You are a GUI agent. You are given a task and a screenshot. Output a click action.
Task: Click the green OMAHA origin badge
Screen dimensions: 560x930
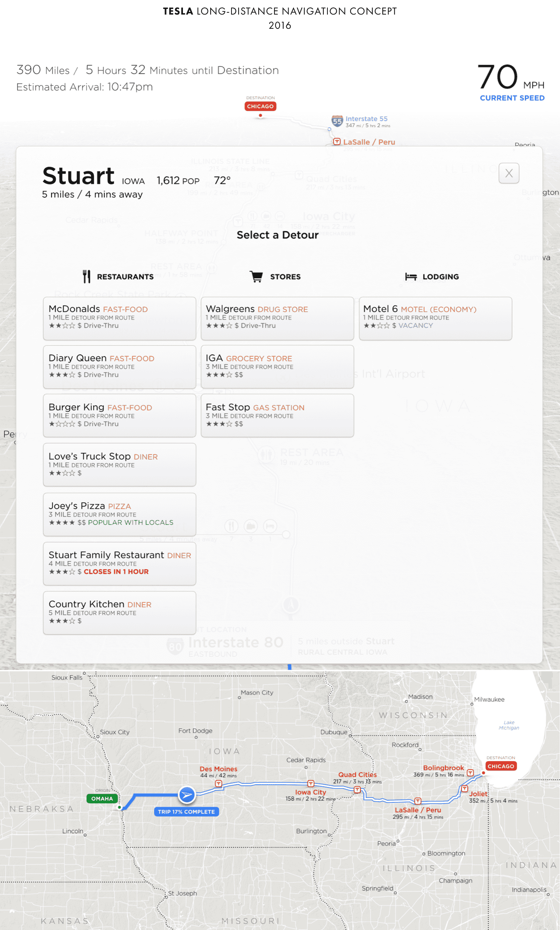tap(102, 799)
